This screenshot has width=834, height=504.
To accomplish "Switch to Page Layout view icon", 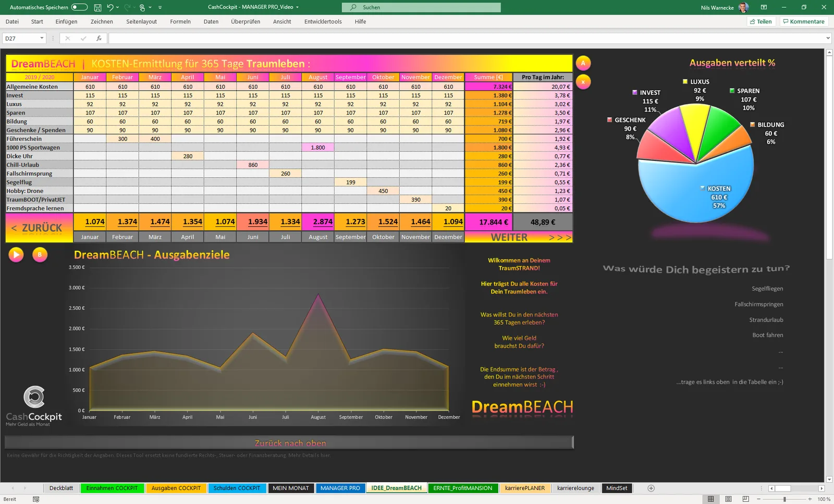I will coord(728,499).
